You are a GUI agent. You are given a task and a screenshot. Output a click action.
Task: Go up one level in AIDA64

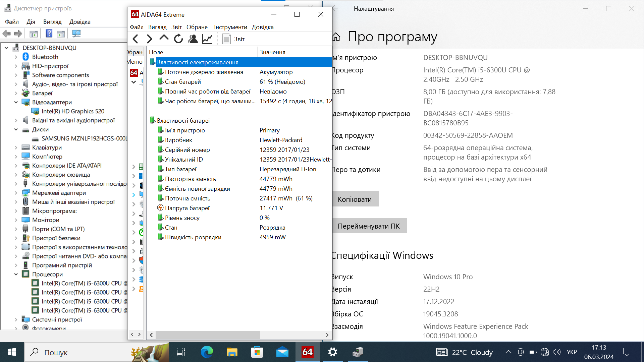click(x=164, y=38)
